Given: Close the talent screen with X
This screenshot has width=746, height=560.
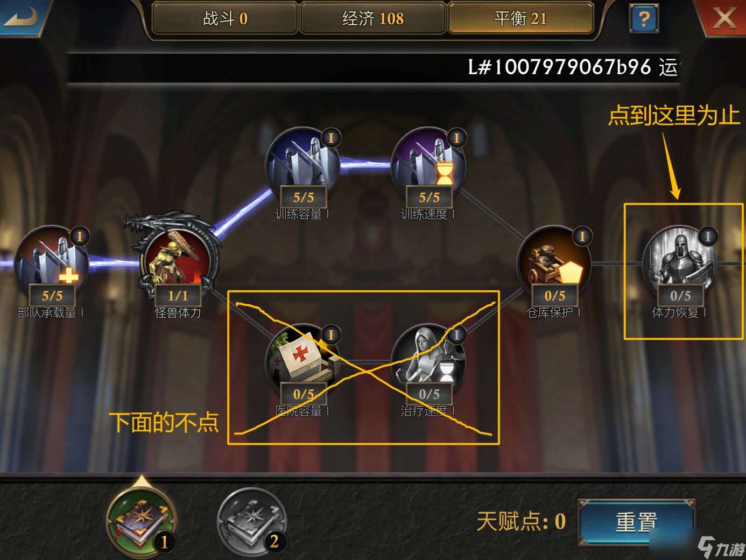Looking at the screenshot, I should 724,17.
